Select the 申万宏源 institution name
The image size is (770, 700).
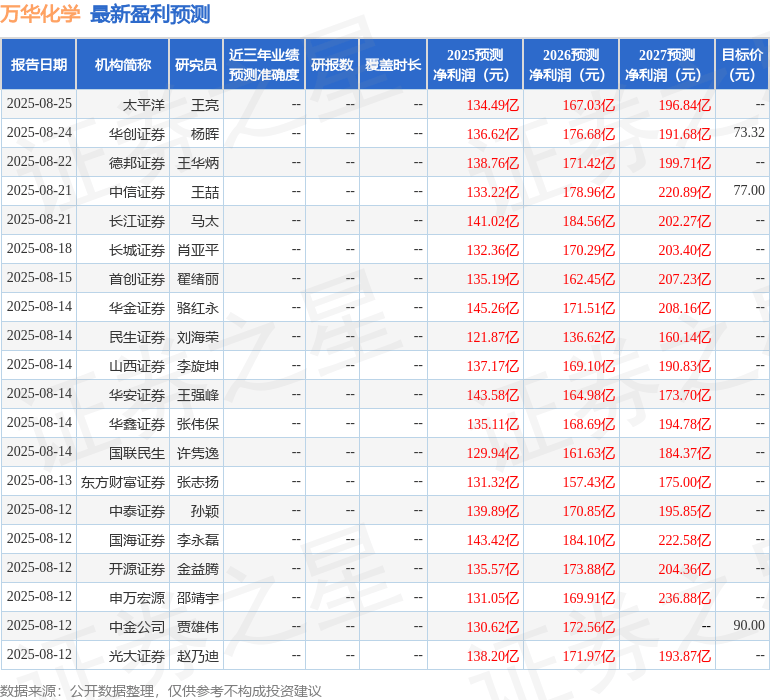pyautogui.click(x=137, y=598)
